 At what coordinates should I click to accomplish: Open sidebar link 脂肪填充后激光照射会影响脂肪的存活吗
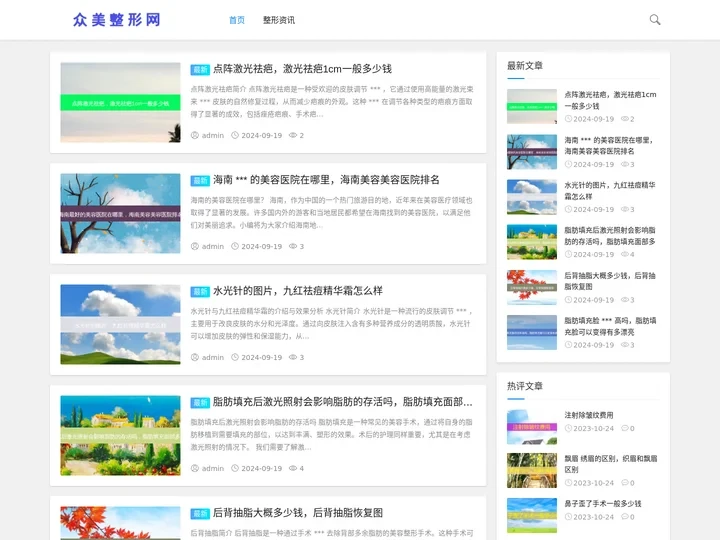pyautogui.click(x=610, y=236)
